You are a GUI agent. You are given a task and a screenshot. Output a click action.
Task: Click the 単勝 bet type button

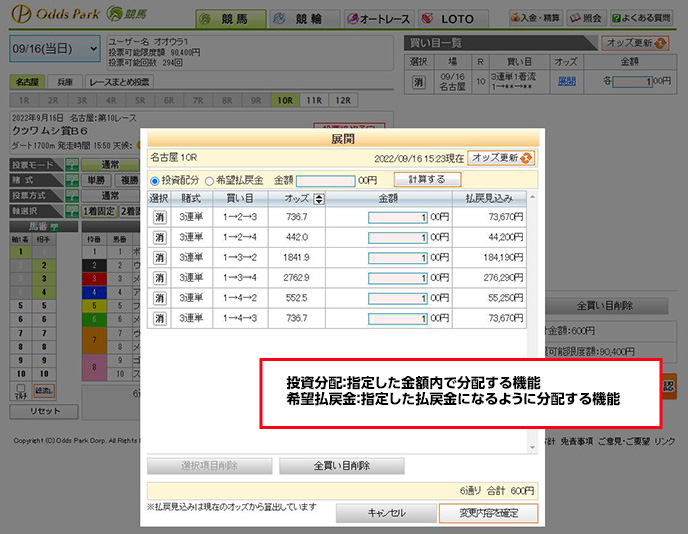pos(96,180)
